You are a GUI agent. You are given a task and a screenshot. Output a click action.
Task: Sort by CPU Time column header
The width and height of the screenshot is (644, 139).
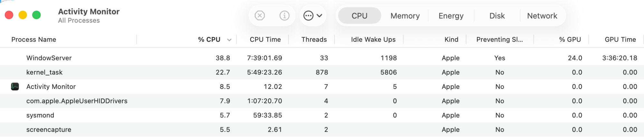pyautogui.click(x=265, y=39)
